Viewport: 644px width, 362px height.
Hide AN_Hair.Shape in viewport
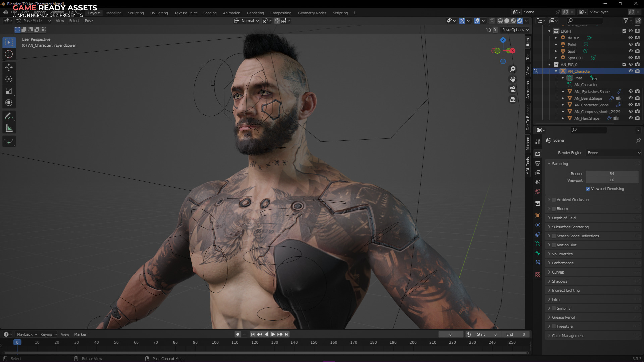click(631, 118)
